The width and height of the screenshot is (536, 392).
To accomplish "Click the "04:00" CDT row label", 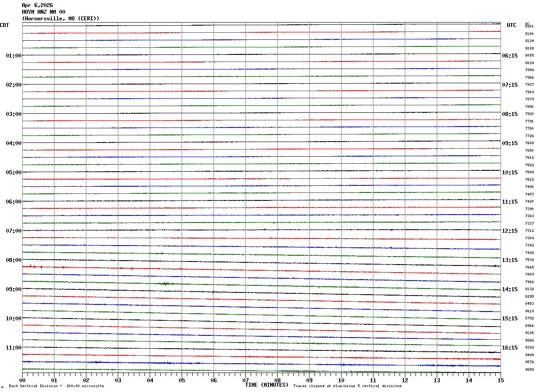I will click(x=13, y=143).
